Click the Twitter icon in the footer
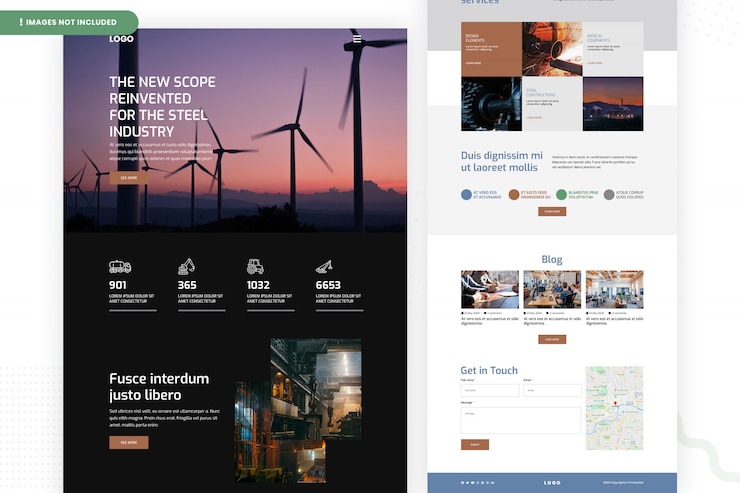The width and height of the screenshot is (740, 493). click(x=468, y=483)
